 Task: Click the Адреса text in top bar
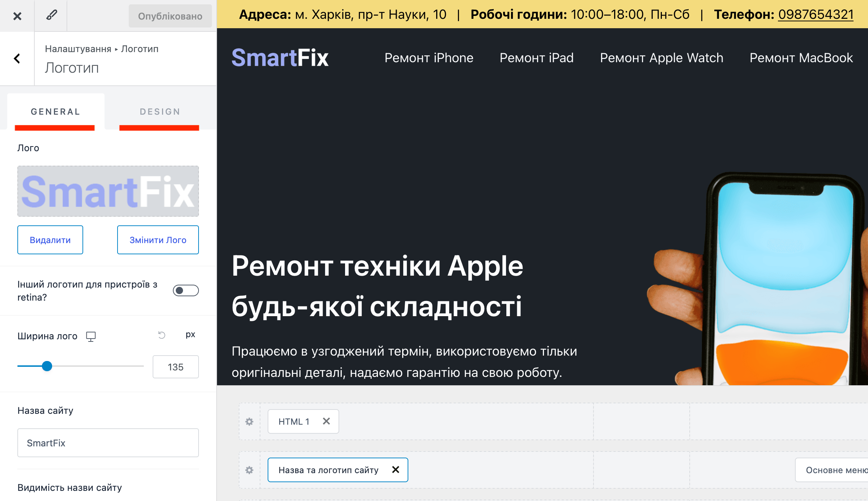coord(265,14)
